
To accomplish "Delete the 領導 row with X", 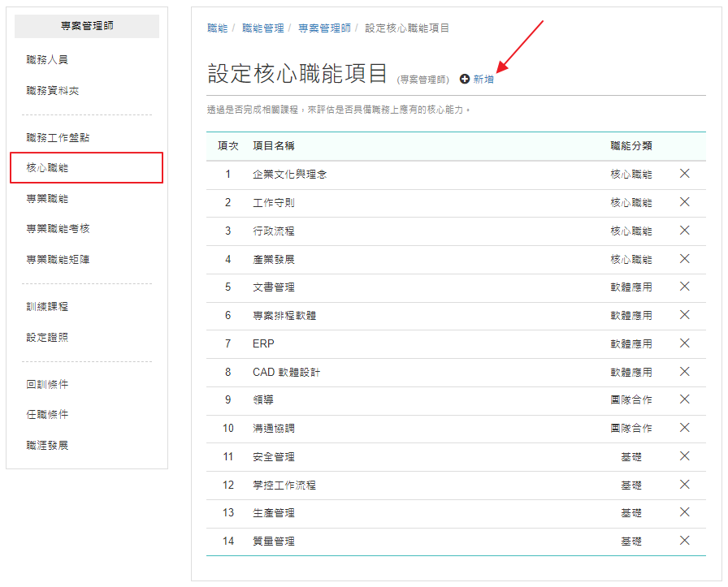I will tap(684, 399).
